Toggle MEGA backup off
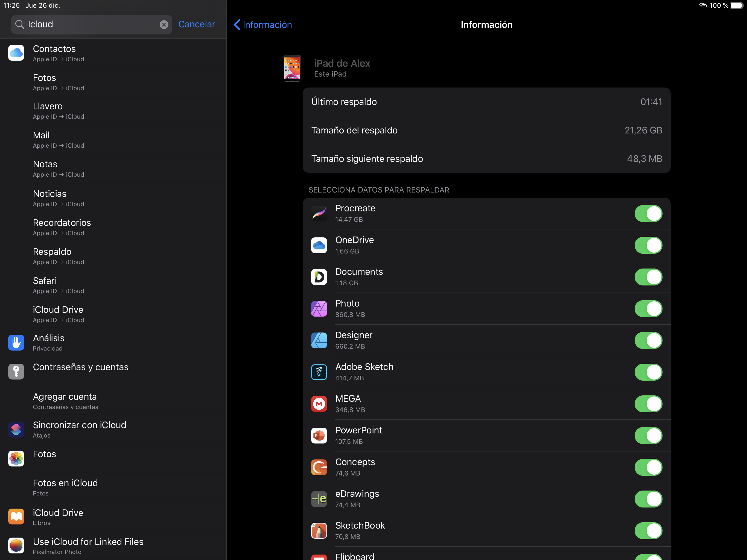Viewport: 747px width, 560px height. tap(648, 404)
